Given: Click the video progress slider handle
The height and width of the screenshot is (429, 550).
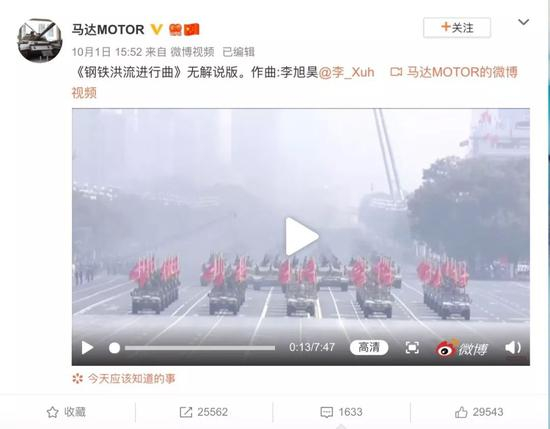Looking at the screenshot, I should coord(114,348).
